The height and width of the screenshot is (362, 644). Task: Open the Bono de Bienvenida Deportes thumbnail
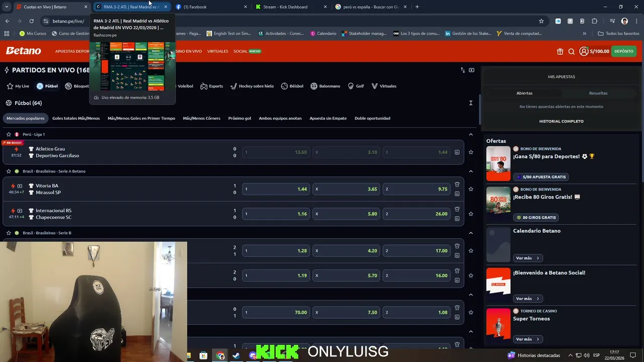(498, 163)
